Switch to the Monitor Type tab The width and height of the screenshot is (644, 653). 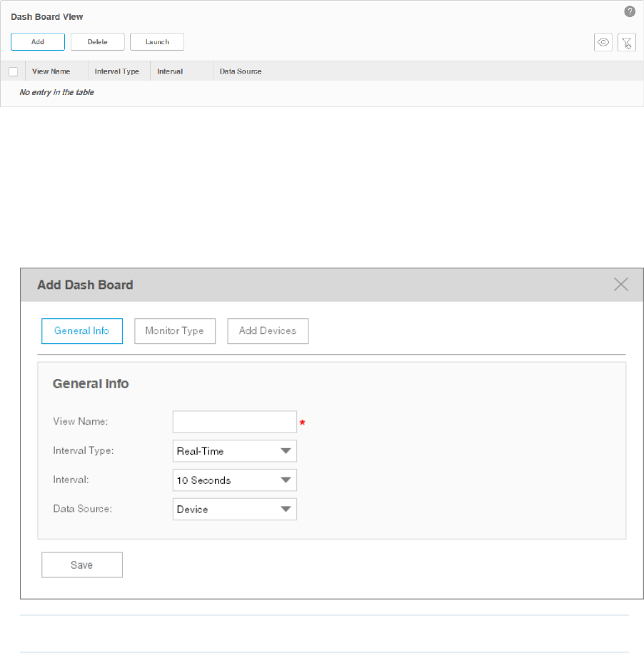175,331
